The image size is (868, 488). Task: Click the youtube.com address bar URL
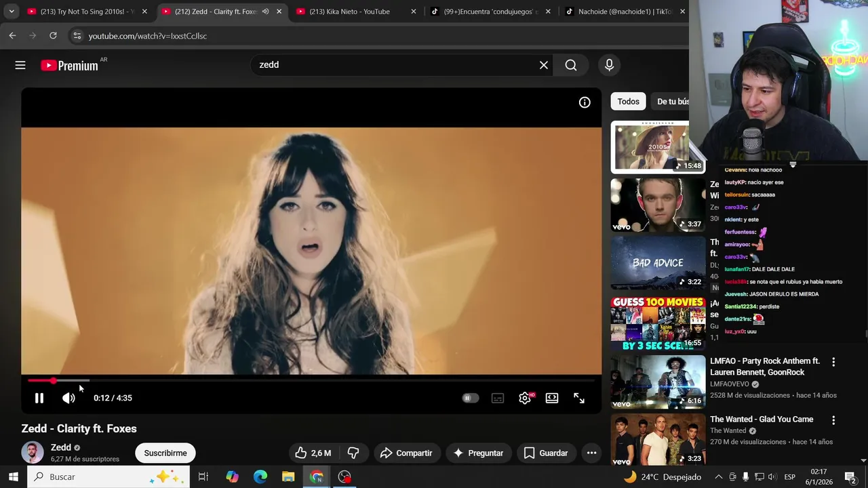coord(148,36)
